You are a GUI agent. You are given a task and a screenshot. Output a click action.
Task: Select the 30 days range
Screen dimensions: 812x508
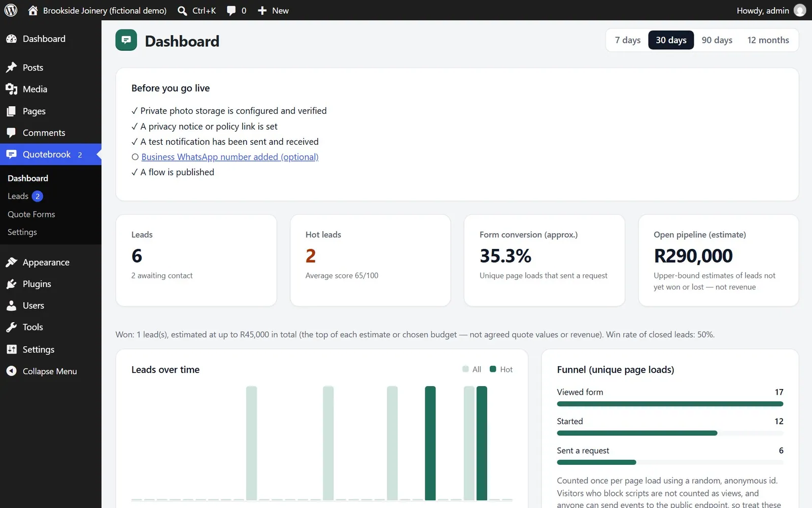(671, 40)
